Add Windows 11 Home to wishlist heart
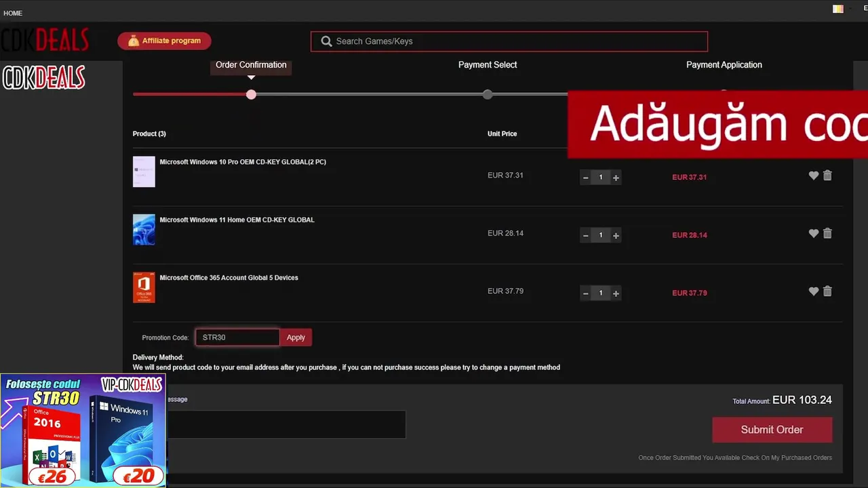Viewport: 868px width, 488px height. [x=814, y=233]
